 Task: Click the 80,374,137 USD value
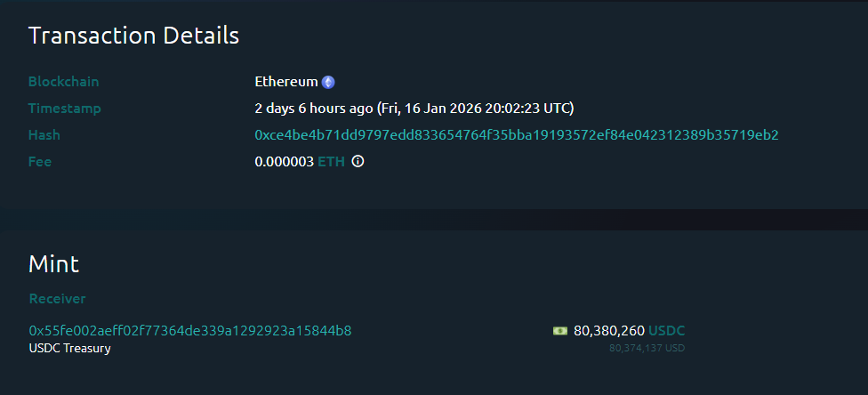(647, 348)
